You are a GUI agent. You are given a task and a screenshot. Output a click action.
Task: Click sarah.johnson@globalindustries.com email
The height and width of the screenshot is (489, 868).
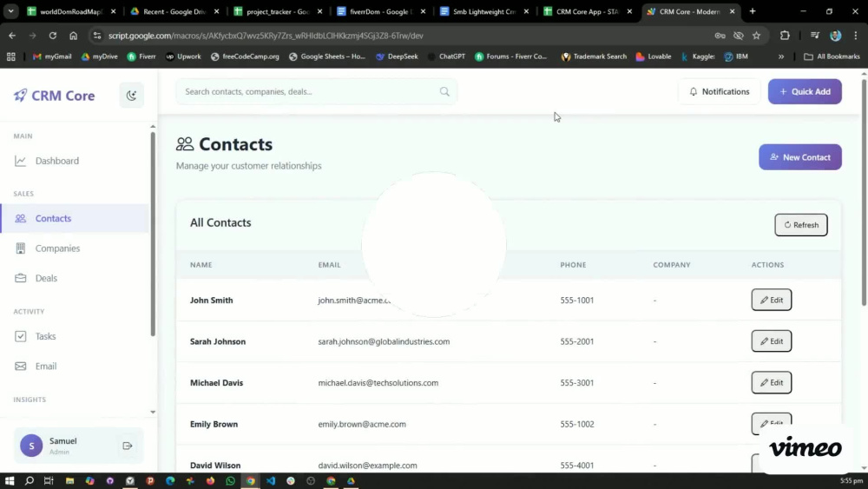coord(384,341)
